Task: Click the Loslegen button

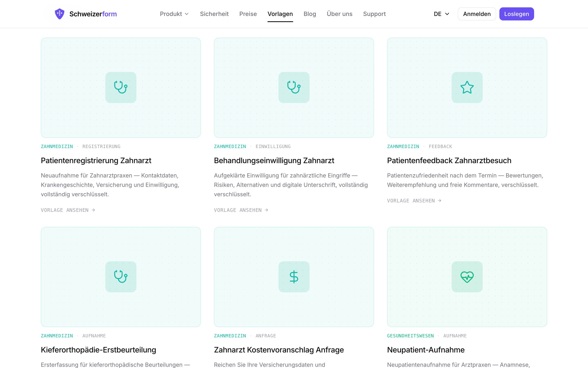Action: (517, 14)
